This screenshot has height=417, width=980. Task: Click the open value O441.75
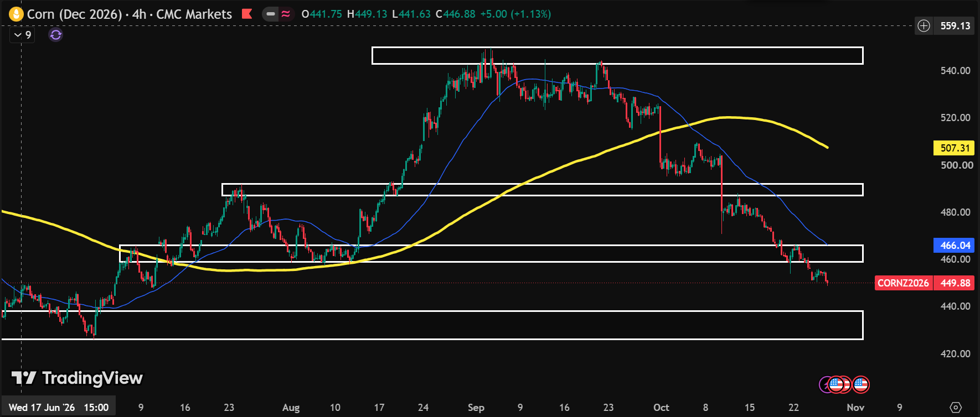coord(322,14)
